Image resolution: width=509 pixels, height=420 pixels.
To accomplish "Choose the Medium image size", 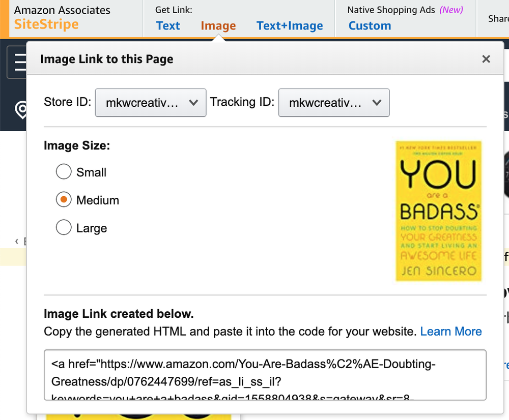I will point(64,199).
